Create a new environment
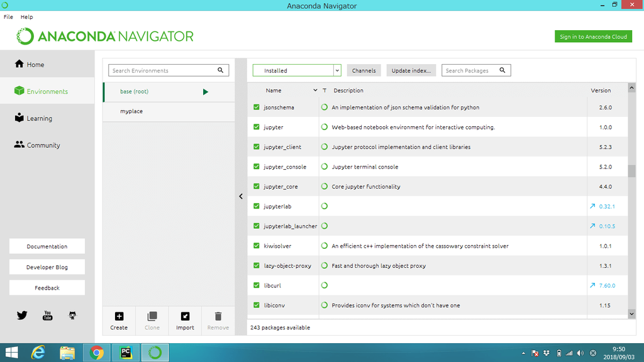 coord(119,321)
